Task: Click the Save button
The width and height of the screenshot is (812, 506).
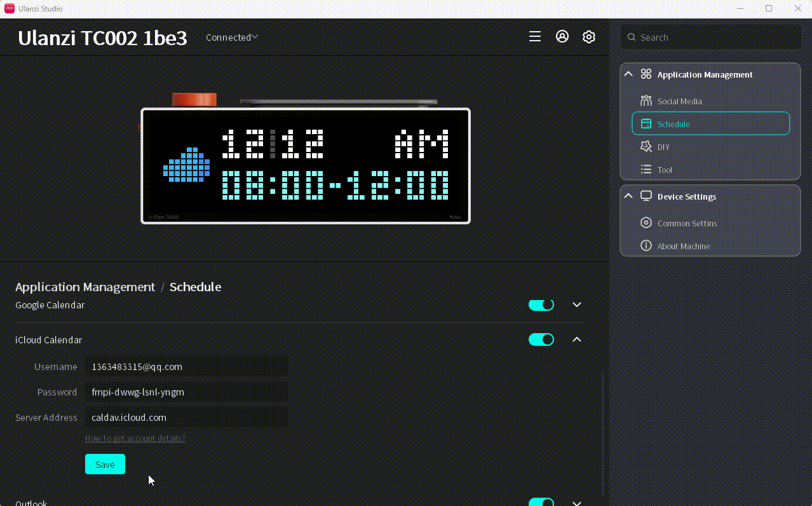Action: (x=105, y=464)
